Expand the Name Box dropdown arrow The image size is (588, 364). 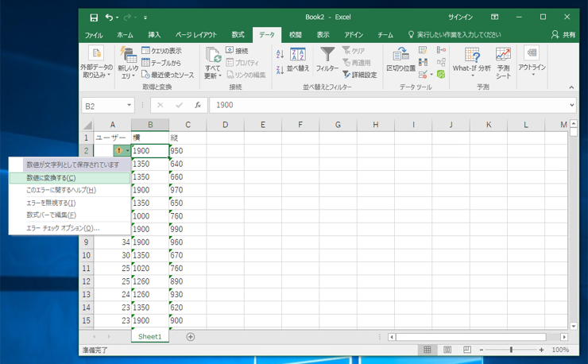[x=129, y=105]
